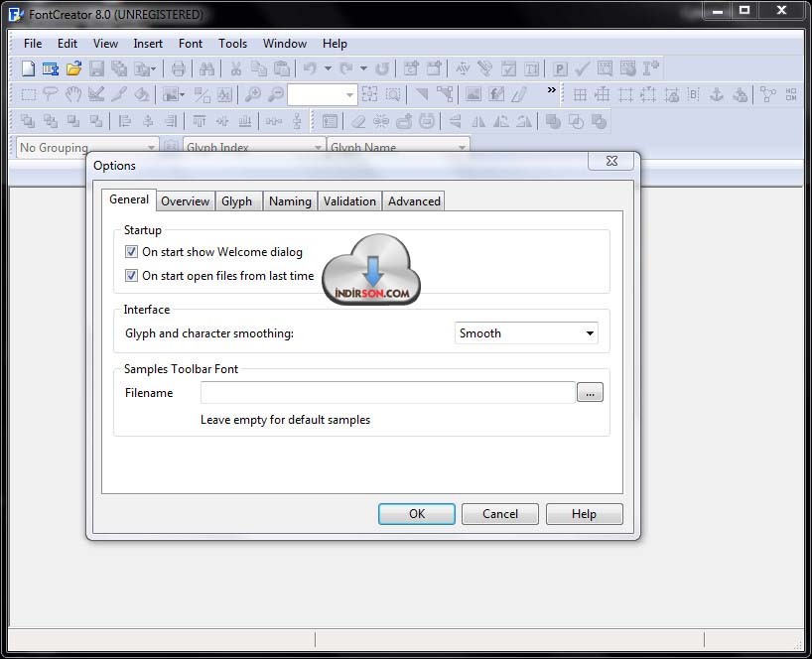Image resolution: width=812 pixels, height=659 pixels.
Task: Open the Help menu
Action: [335, 44]
